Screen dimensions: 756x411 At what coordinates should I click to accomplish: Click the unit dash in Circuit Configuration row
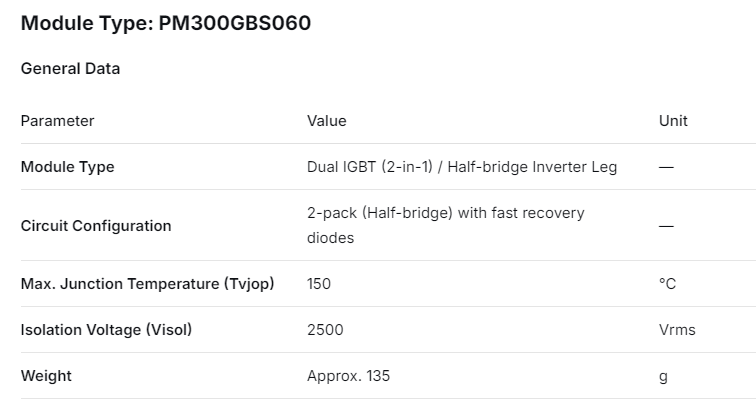click(x=666, y=226)
